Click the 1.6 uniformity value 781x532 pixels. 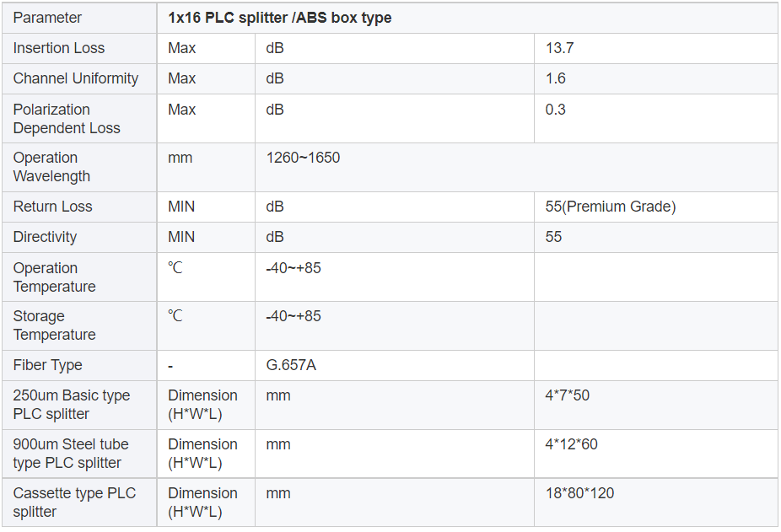555,78
